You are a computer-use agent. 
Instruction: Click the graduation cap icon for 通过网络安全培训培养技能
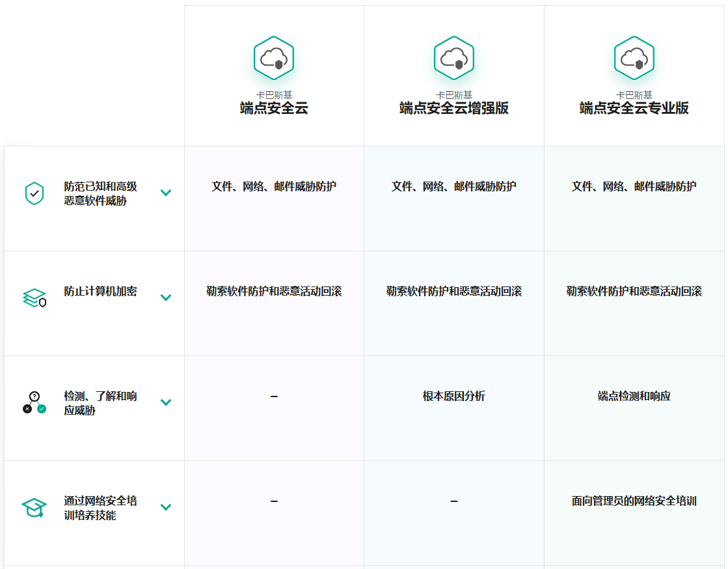tap(34, 508)
